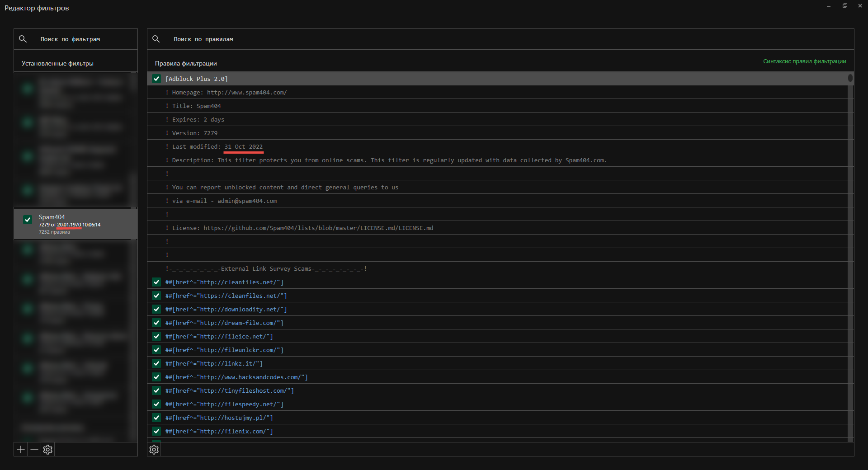
Task: Maximize the filter editor window
Action: point(844,6)
